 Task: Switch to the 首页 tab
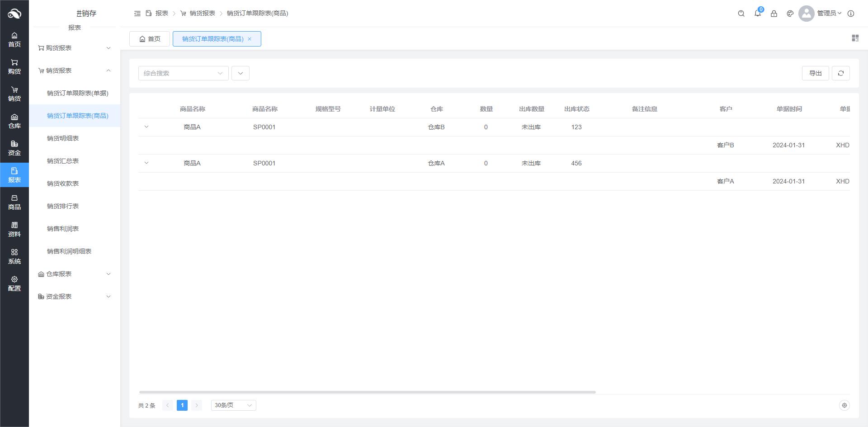pos(150,39)
